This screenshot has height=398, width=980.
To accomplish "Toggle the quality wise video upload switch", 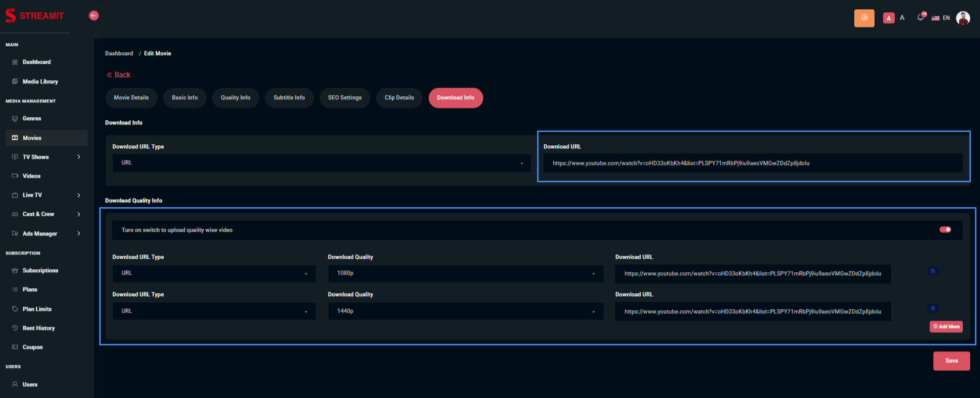I will (x=945, y=230).
